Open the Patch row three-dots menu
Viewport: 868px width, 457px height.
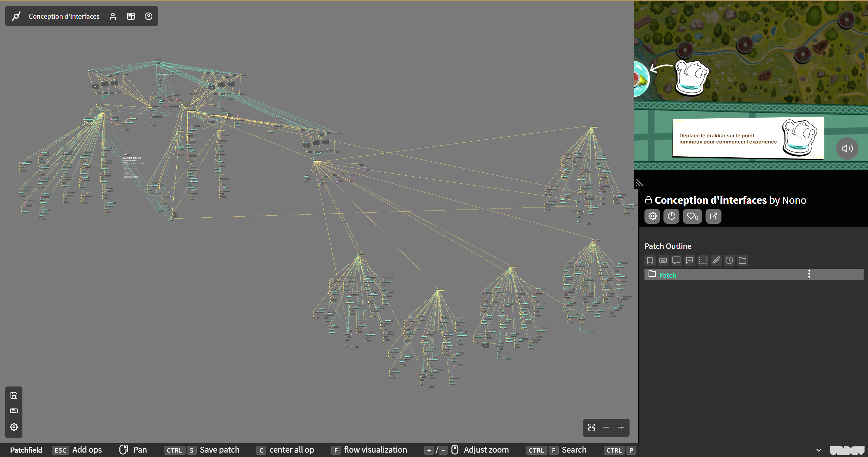(809, 274)
